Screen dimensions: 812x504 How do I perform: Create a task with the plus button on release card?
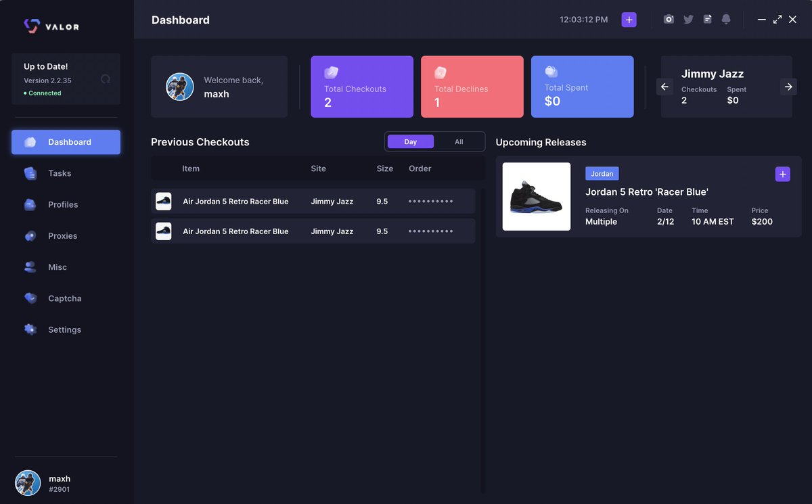click(x=782, y=174)
